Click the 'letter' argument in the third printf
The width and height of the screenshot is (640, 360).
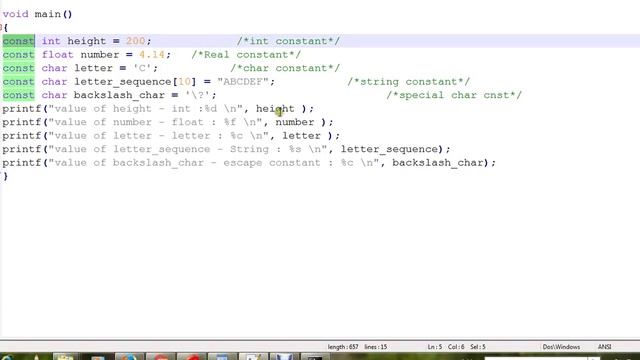point(301,136)
